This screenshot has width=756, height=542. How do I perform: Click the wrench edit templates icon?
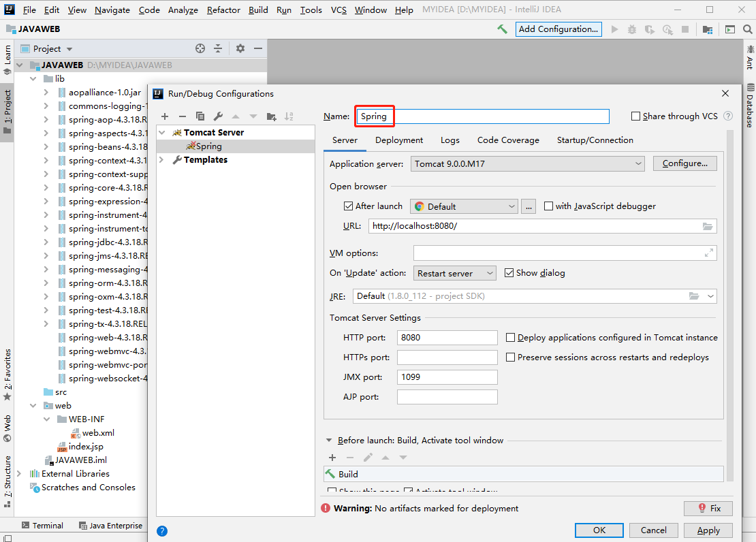point(218,116)
